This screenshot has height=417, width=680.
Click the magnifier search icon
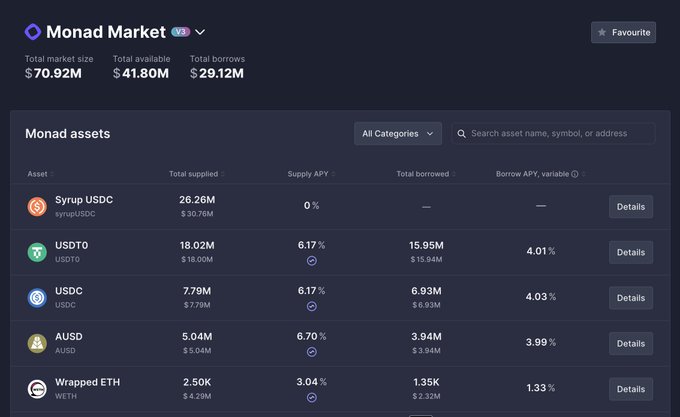[x=461, y=134]
